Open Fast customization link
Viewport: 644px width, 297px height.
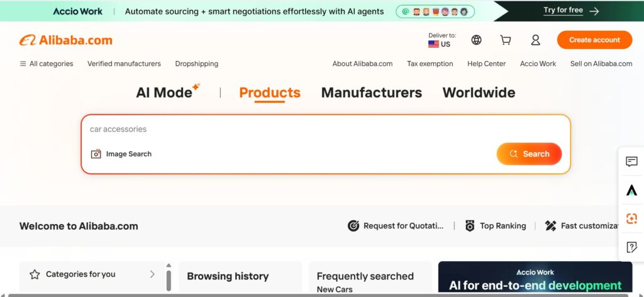pyautogui.click(x=589, y=225)
